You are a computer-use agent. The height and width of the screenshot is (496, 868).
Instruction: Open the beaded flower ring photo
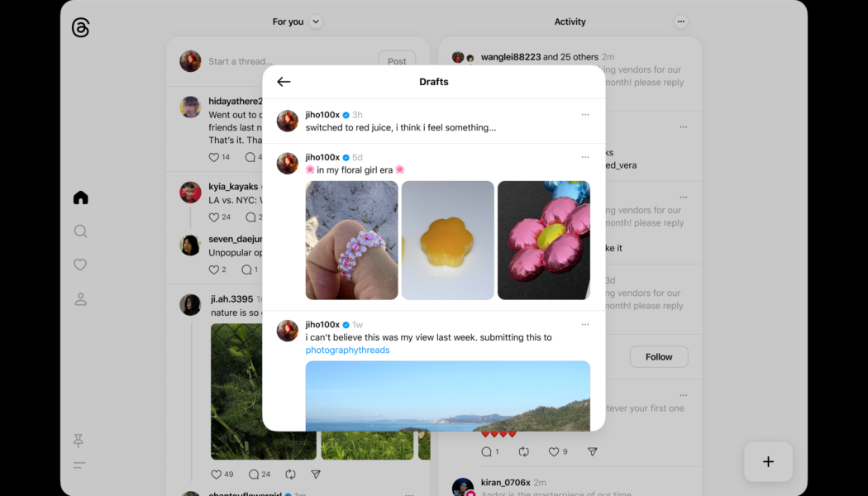click(x=351, y=241)
